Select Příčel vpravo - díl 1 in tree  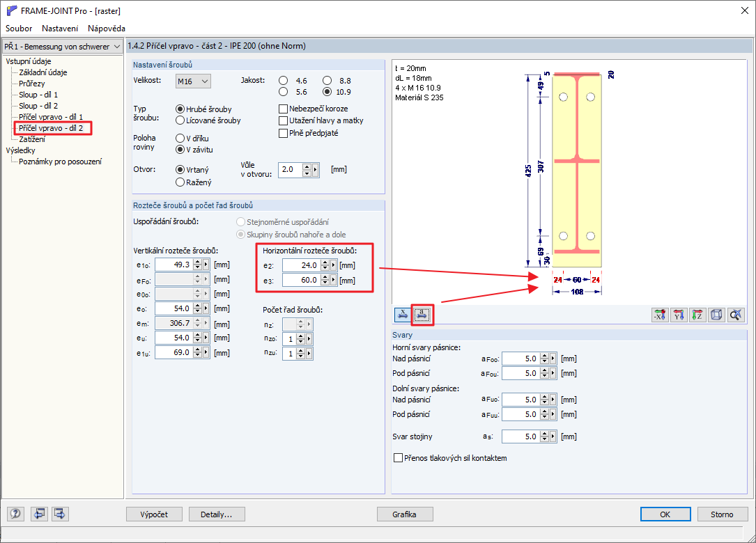(x=51, y=116)
